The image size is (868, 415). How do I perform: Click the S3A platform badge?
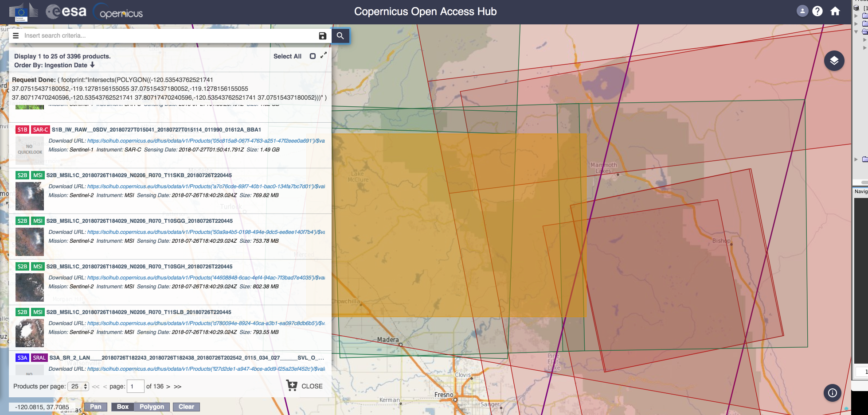pos(23,358)
